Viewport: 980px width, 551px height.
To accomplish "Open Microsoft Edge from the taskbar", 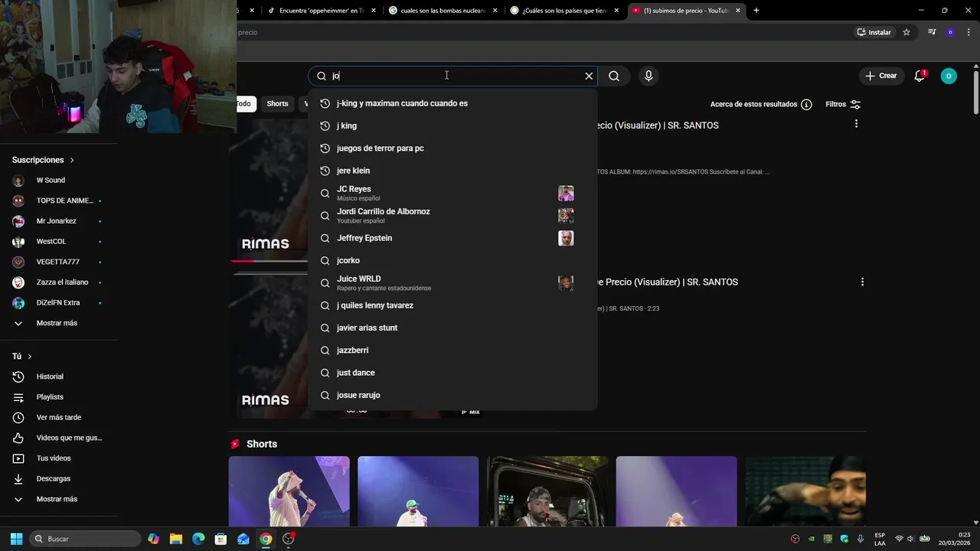I will (198, 539).
